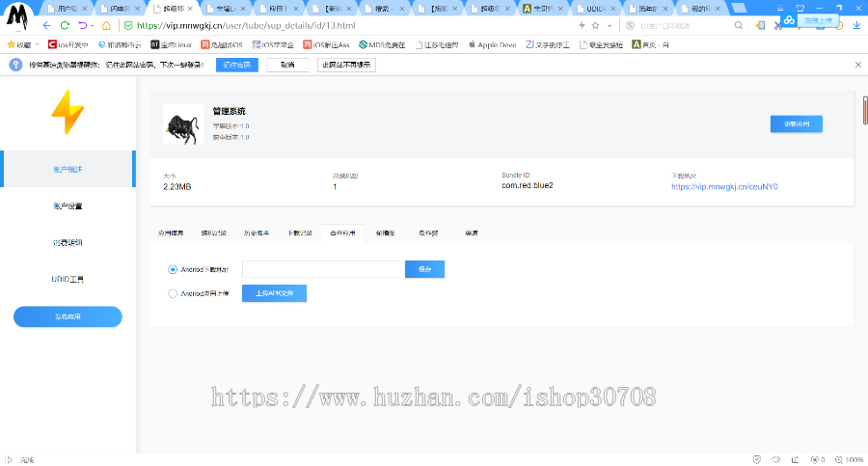Click 取消 in the password prompt
Screen dimensions: 868x466
(287, 65)
